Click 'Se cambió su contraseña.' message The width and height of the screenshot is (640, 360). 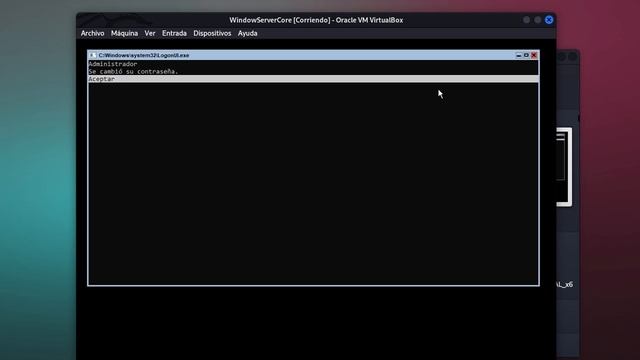point(133,71)
